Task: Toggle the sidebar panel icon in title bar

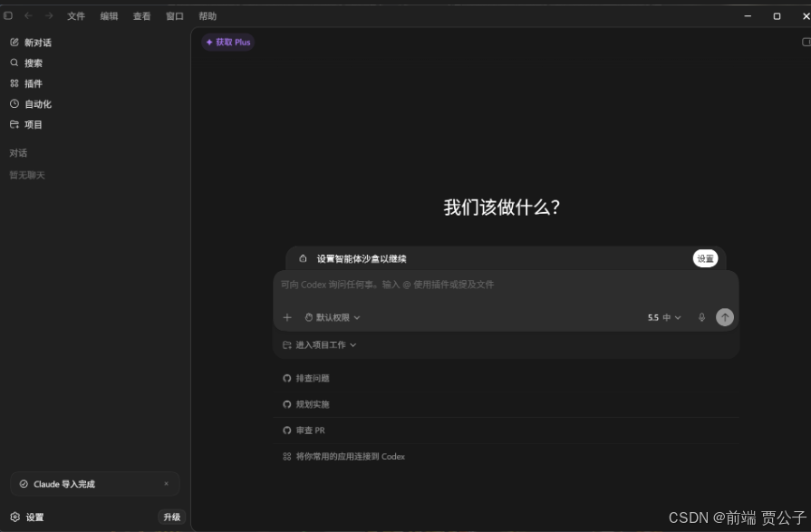Action: click(x=8, y=16)
